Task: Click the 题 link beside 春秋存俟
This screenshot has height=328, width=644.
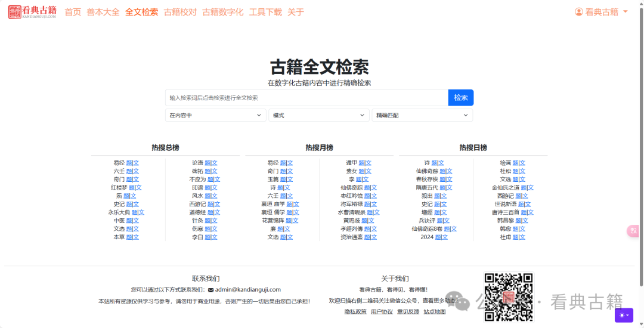Action: point(442,180)
